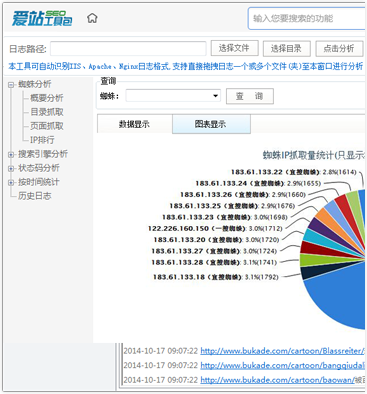Switch to the 图表显示 tab
The width and height of the screenshot is (367, 394).
pyautogui.click(x=211, y=124)
